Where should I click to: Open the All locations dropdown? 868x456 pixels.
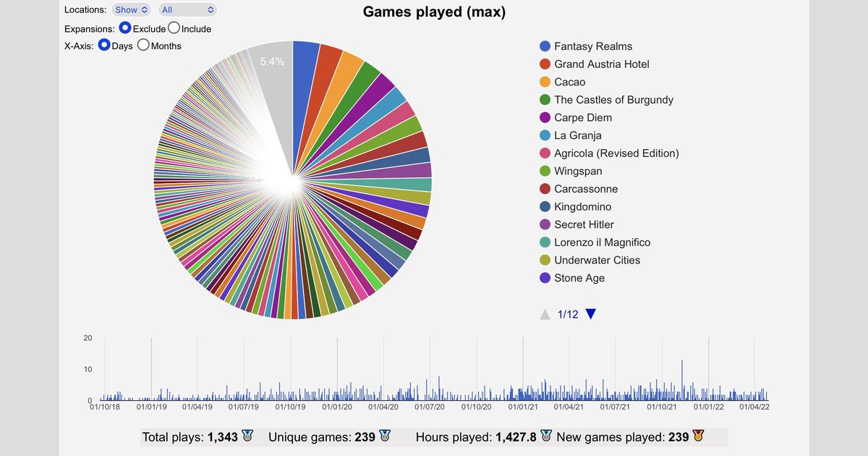click(x=187, y=9)
